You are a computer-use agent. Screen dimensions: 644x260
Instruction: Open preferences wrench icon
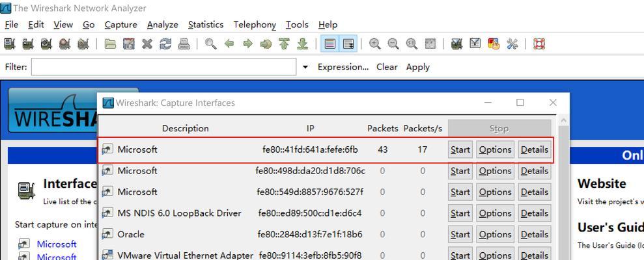[512, 44]
